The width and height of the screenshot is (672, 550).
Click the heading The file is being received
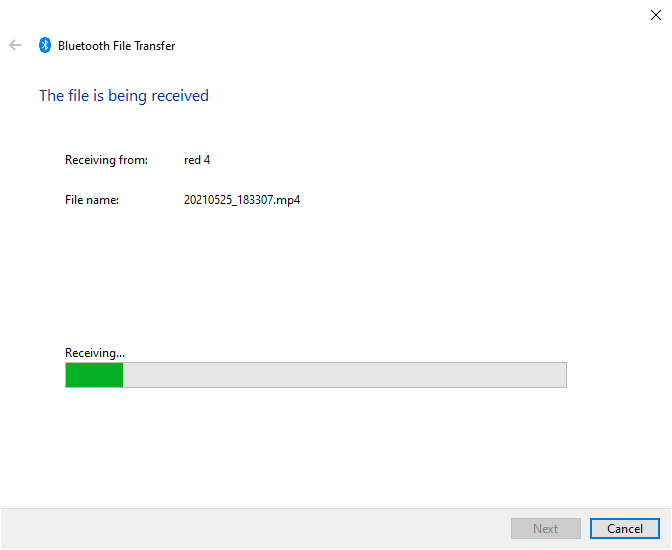tap(124, 96)
